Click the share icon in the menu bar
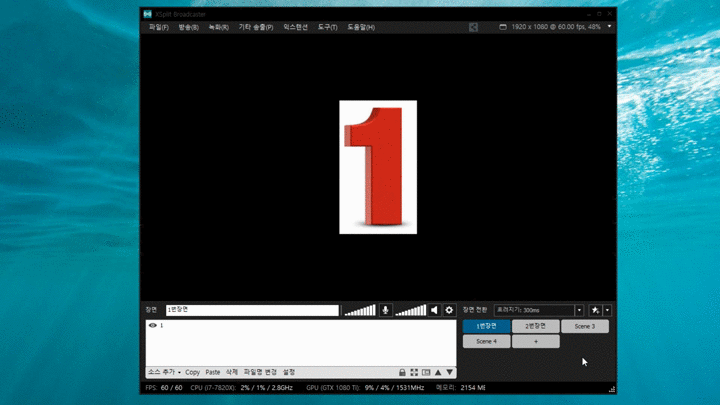The width and height of the screenshot is (720, 405). [x=473, y=27]
